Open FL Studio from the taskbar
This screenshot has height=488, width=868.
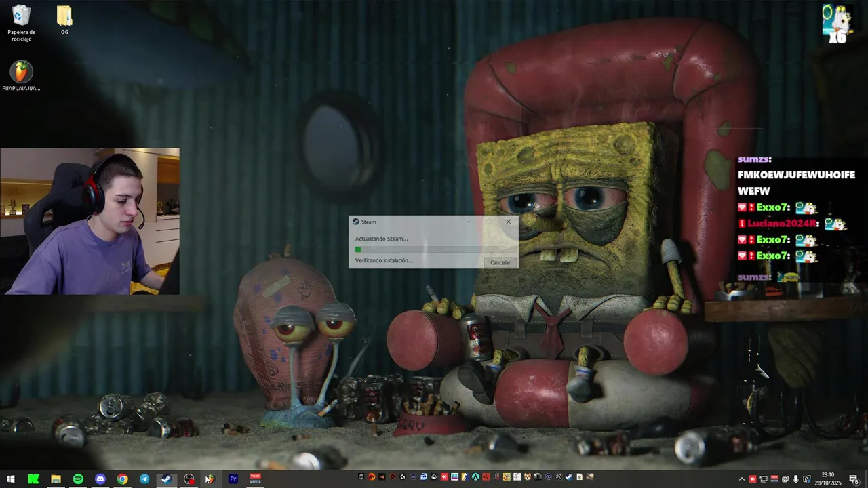(x=210, y=479)
